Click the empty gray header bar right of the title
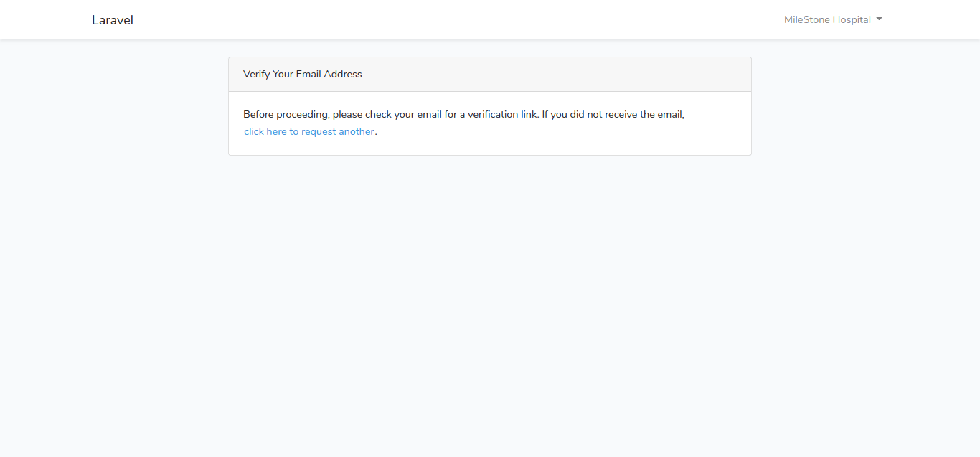The image size is (980, 457). click(x=574, y=75)
